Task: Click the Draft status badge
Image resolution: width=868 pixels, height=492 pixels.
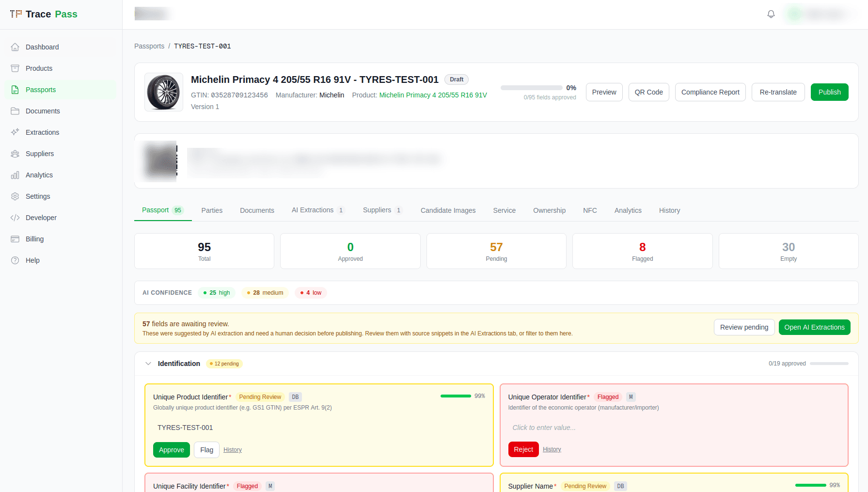Action: coord(457,79)
